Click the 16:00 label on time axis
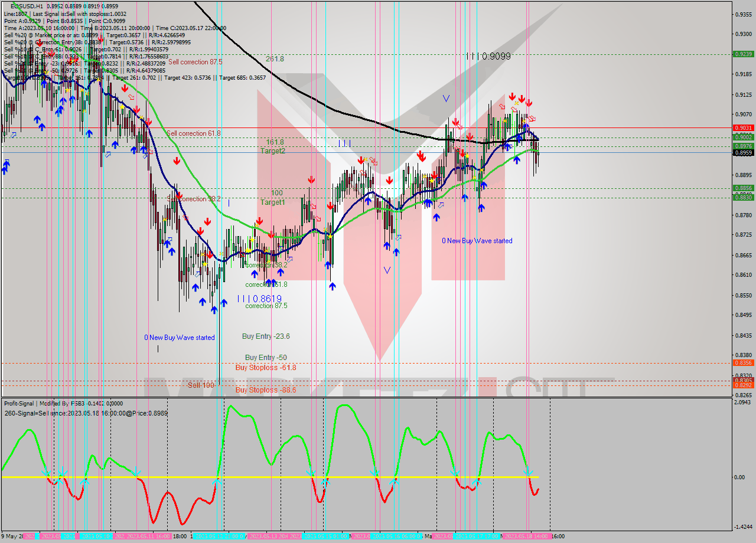Screen dimensions: 756x543 click(x=558, y=537)
